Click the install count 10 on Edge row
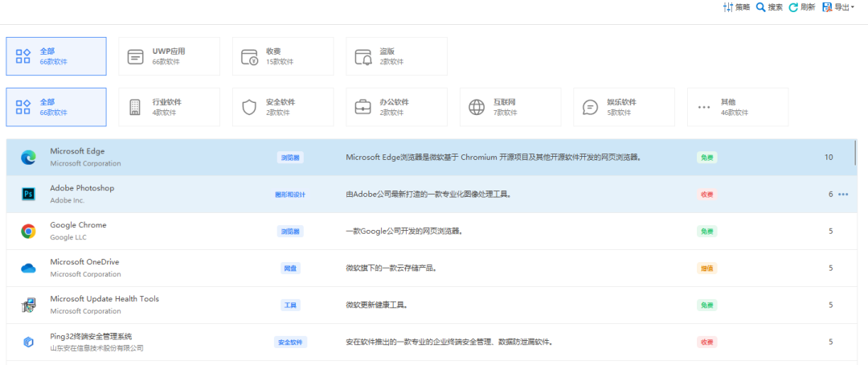Image resolution: width=868 pixels, height=365 pixels. [x=828, y=158]
